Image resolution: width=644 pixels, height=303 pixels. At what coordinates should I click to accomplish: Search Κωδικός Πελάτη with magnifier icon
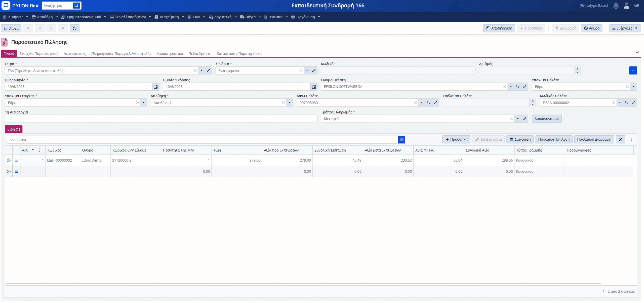click(627, 103)
